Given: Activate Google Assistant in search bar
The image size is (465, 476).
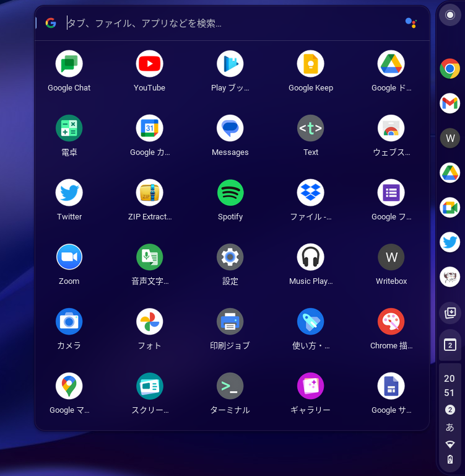Looking at the screenshot, I should [x=411, y=23].
